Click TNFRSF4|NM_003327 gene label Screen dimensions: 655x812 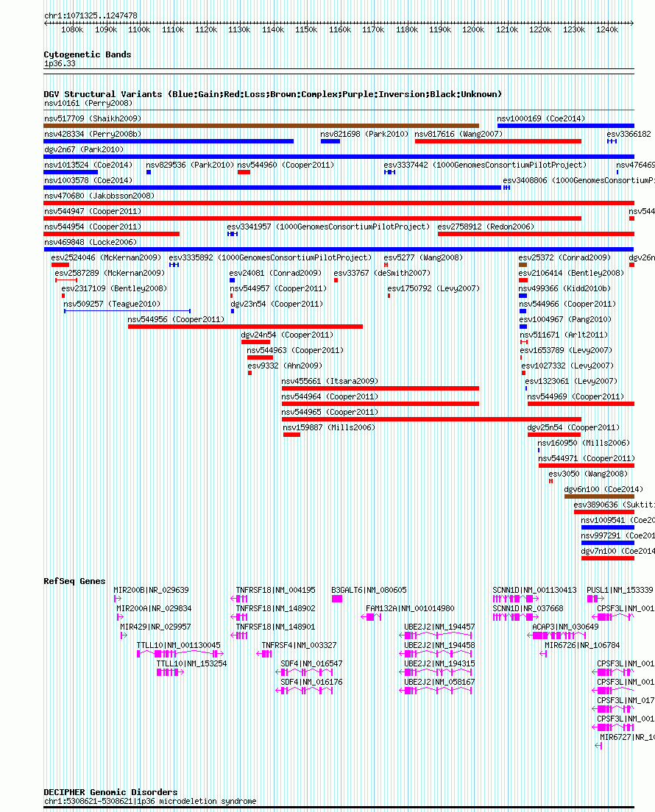299,646
